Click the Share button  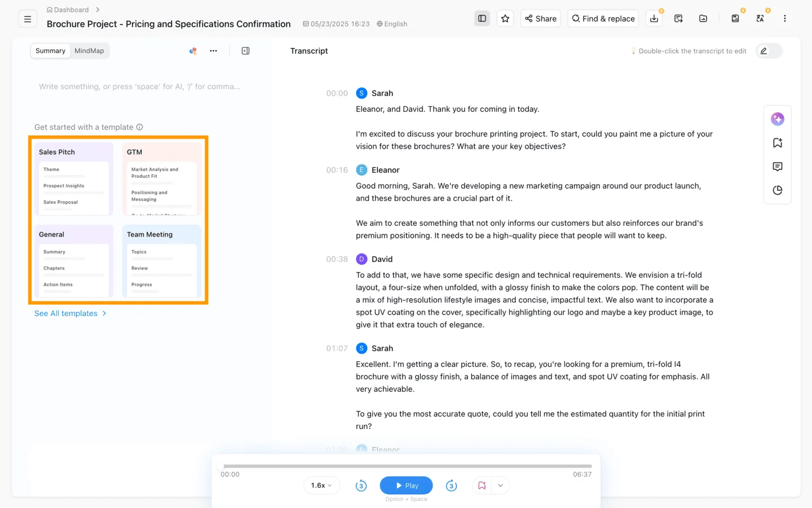click(x=541, y=19)
